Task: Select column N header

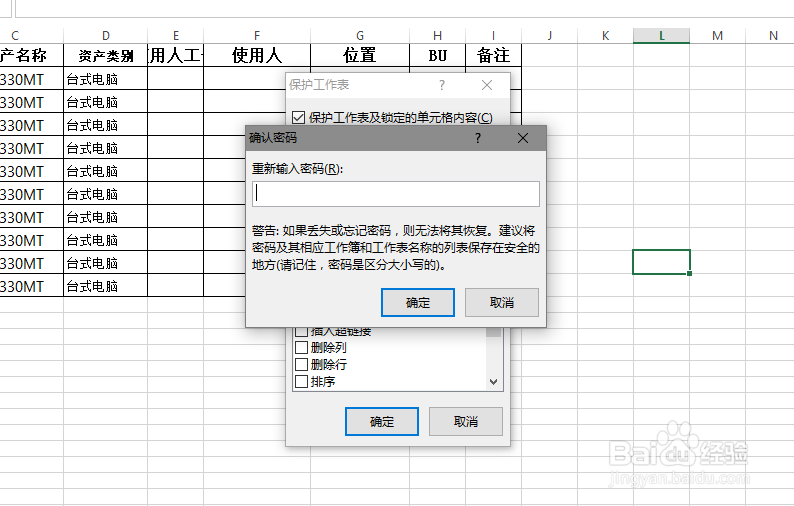Action: [772, 35]
